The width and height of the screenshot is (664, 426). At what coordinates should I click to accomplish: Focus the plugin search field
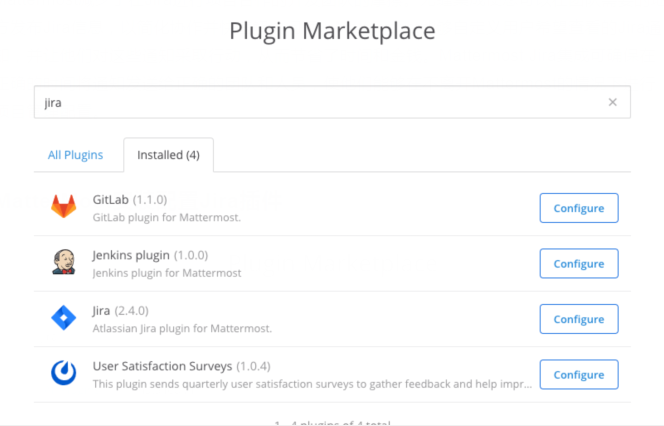tap(322, 102)
